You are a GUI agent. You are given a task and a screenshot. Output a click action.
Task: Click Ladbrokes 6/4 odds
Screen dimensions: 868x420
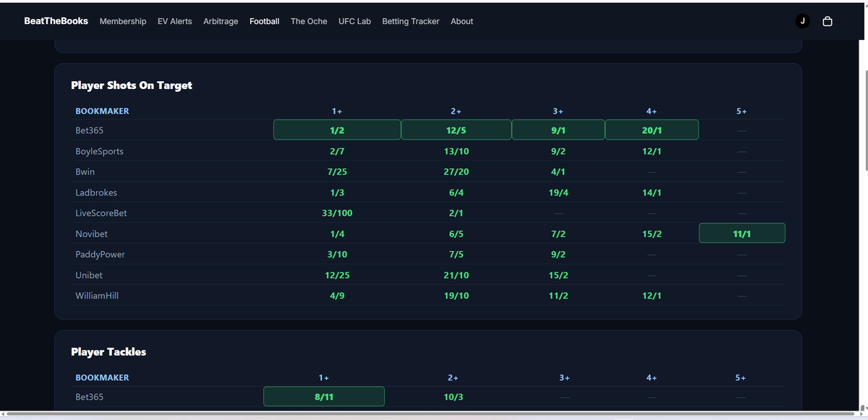[456, 193]
